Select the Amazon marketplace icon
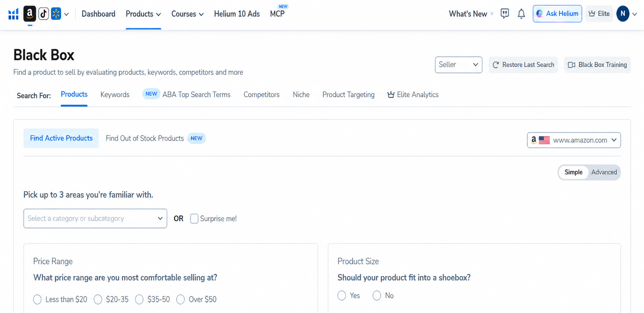644x313 pixels. pos(30,14)
